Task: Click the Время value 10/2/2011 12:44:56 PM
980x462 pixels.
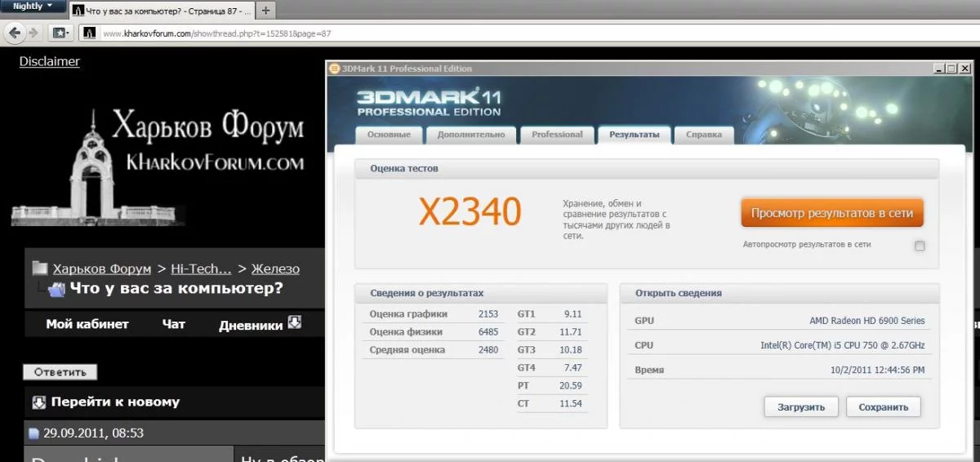Action: 878,371
